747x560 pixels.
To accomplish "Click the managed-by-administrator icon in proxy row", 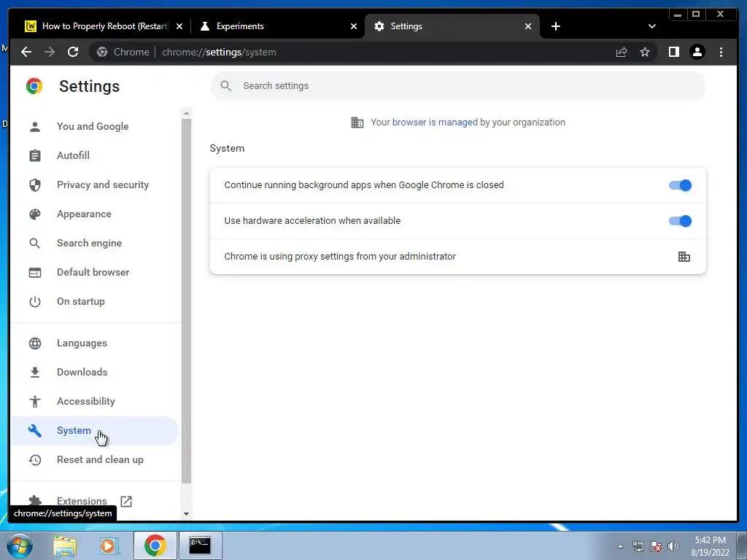I will coord(684,257).
